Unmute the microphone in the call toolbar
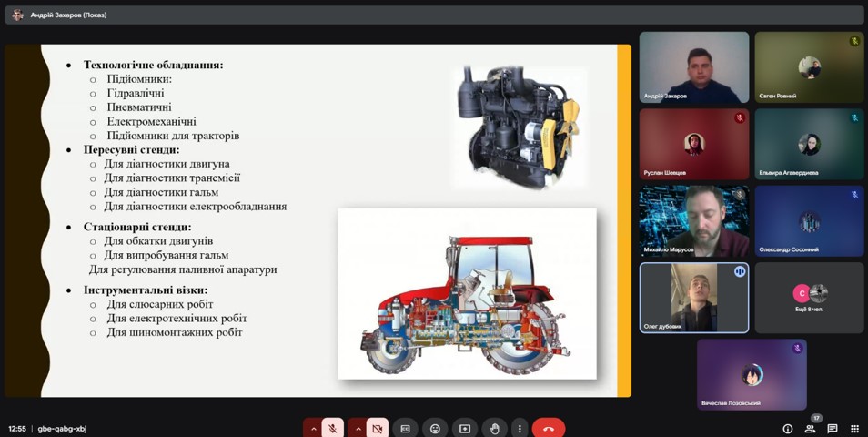 coord(333,428)
